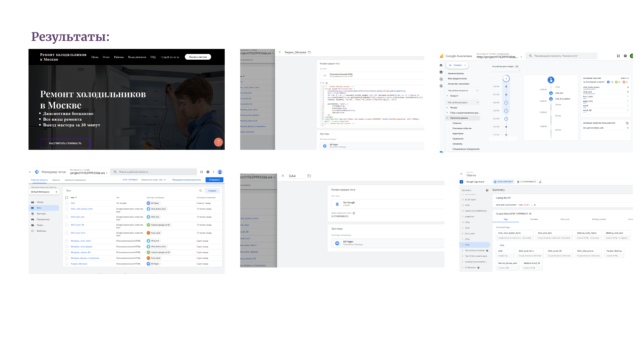The image size is (644, 362).
Task: Tick checkbox for Яндекс_Метрика row
Action: pyautogui.click(x=67, y=264)
